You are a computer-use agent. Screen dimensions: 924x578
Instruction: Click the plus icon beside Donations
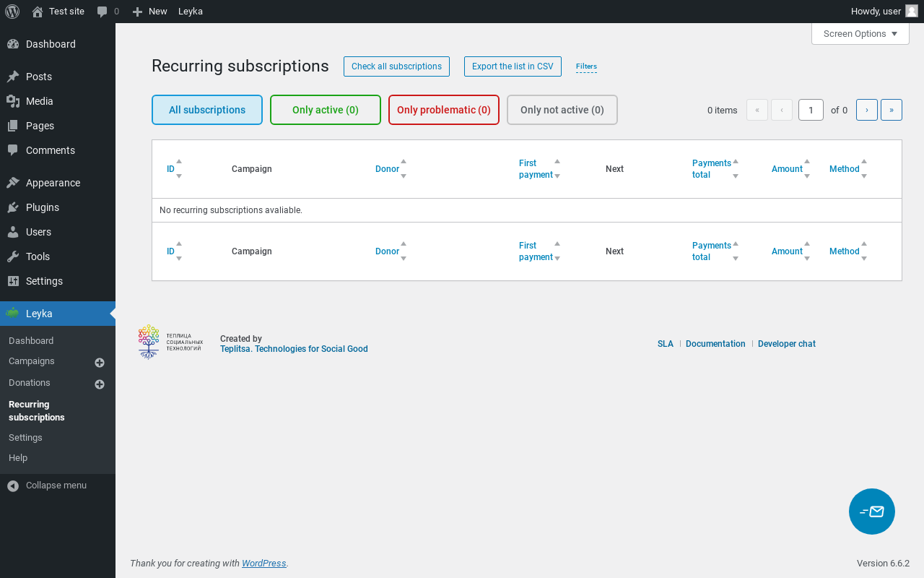(x=100, y=384)
